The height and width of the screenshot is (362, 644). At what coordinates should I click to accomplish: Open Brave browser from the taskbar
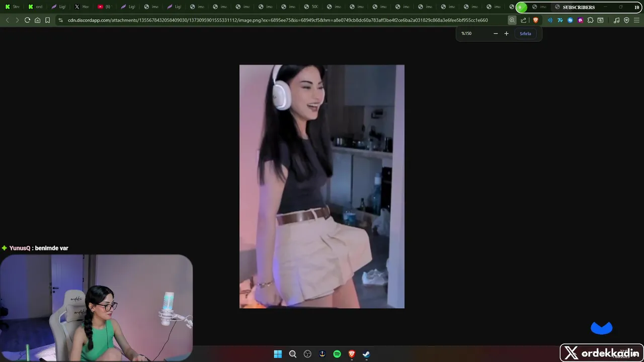(x=352, y=354)
